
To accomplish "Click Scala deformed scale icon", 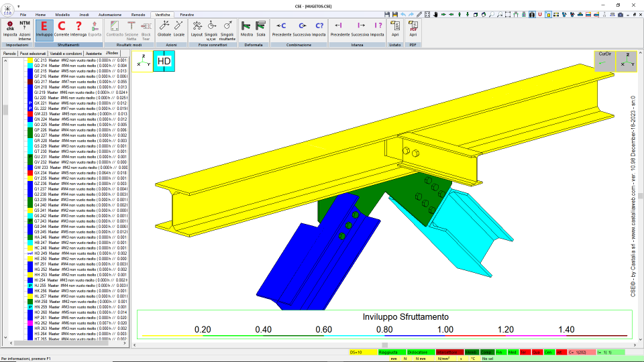I will tap(261, 29).
